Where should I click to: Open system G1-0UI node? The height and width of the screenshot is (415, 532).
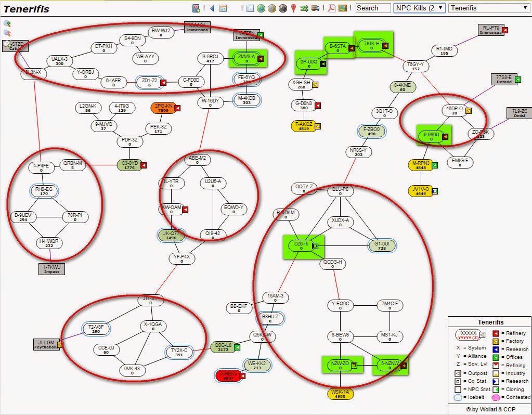pos(382,245)
